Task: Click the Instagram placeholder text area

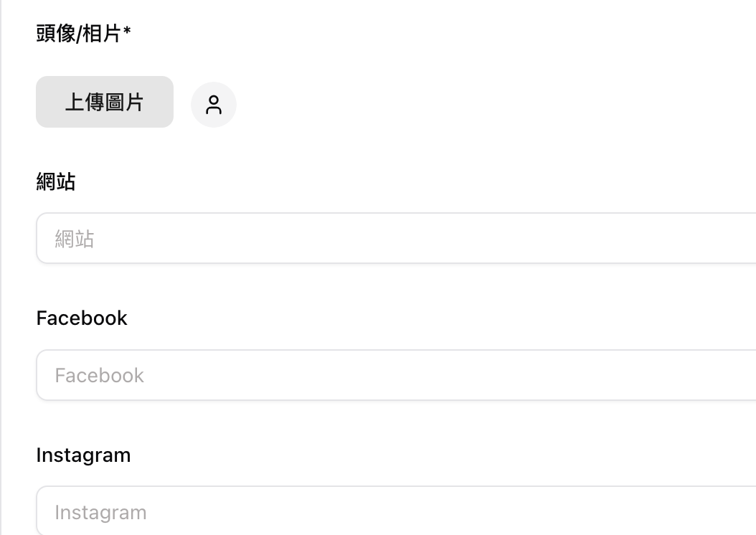Action: click(x=100, y=511)
